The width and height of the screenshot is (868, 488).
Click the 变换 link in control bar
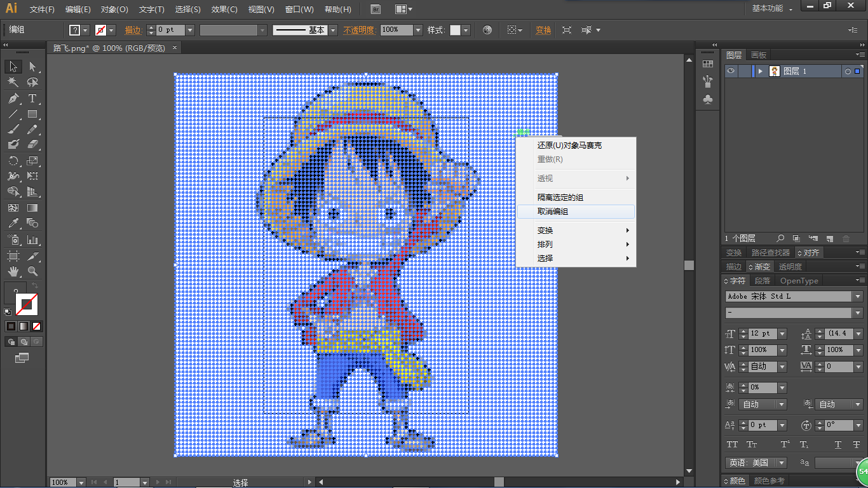(x=543, y=30)
